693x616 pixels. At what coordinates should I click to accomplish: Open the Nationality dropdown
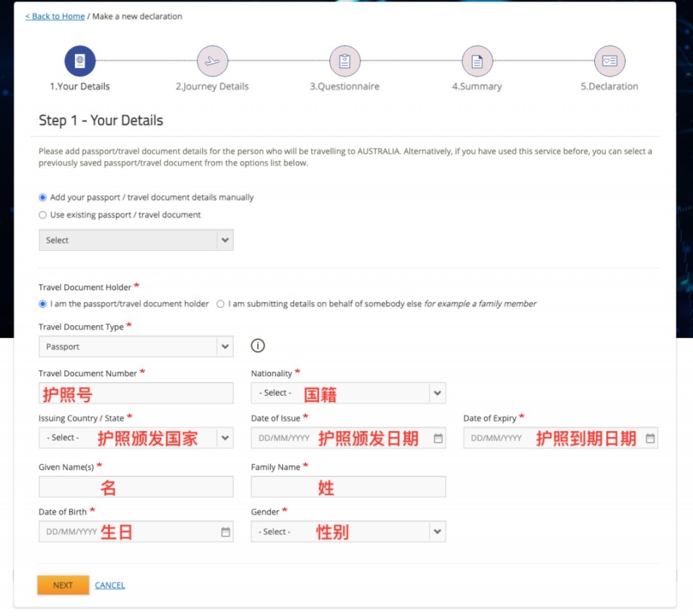pyautogui.click(x=437, y=393)
